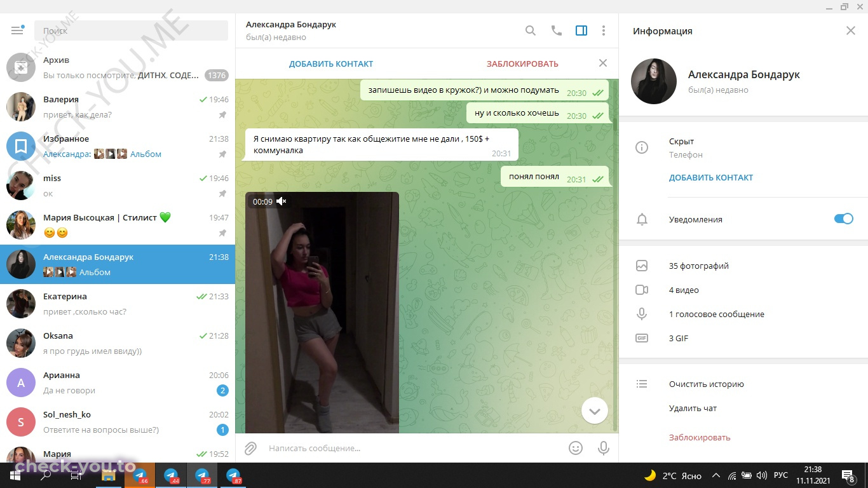The width and height of the screenshot is (868, 488).
Task: Open the volume control in system tray
Action: [761, 475]
